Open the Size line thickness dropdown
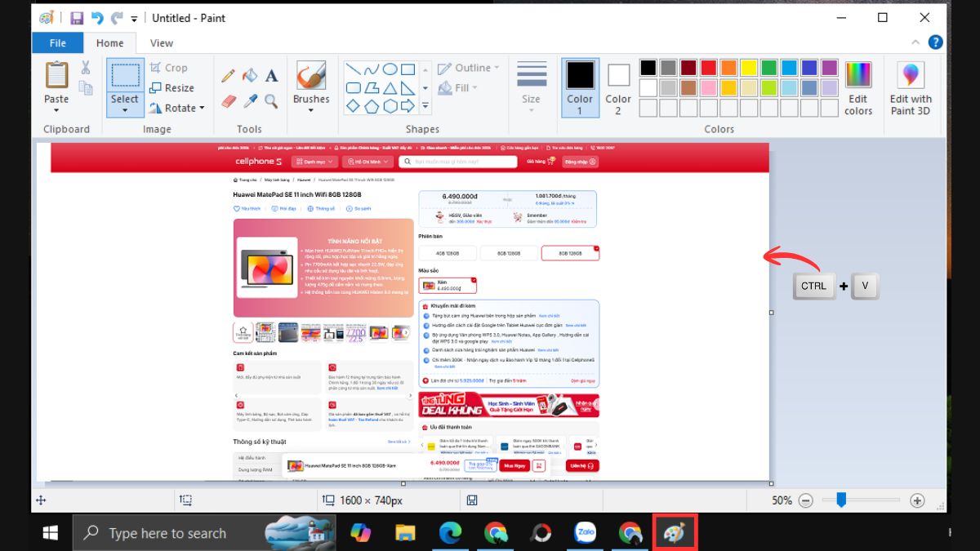The width and height of the screenshot is (980, 551). pos(531,86)
